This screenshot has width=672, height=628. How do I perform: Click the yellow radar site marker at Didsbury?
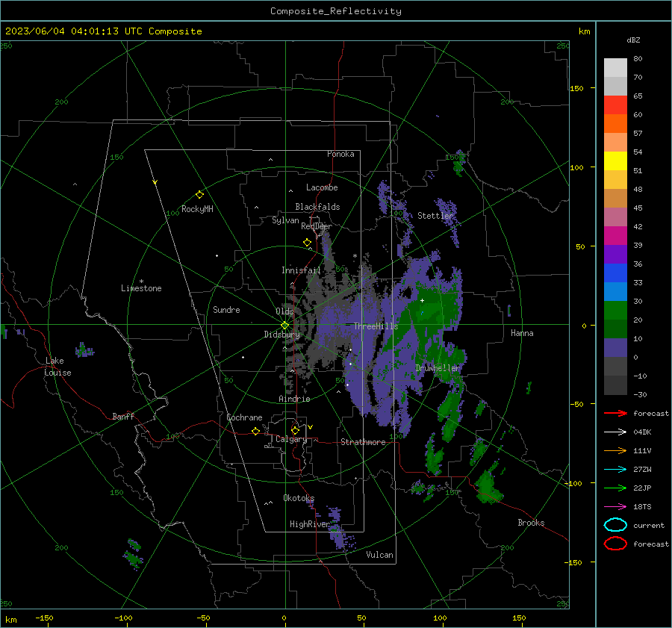pos(285,325)
